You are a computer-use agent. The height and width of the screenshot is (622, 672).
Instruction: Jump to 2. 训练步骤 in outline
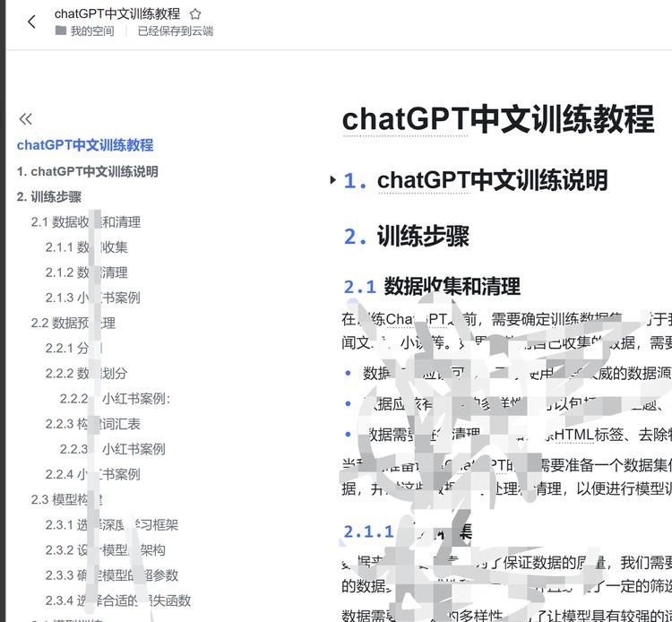pyautogui.click(x=49, y=197)
